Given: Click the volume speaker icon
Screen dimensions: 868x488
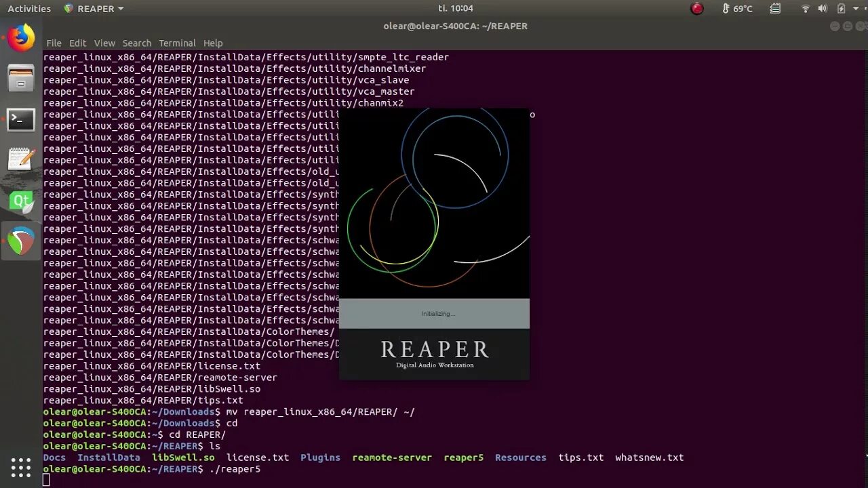Looking at the screenshot, I should click(x=823, y=9).
